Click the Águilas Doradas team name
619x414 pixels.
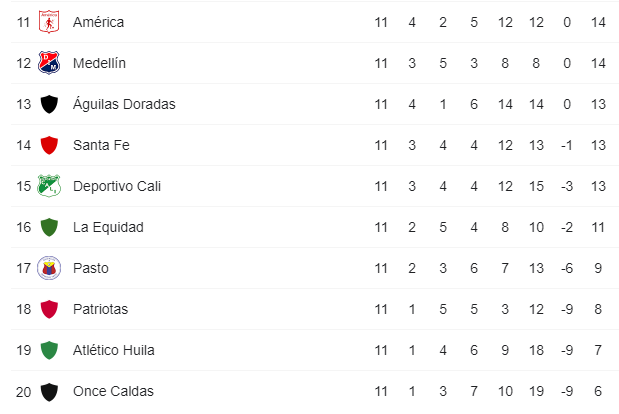(x=124, y=104)
